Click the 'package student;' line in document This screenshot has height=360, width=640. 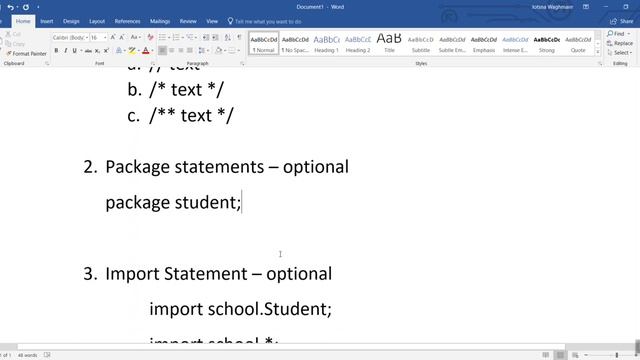[x=173, y=202]
